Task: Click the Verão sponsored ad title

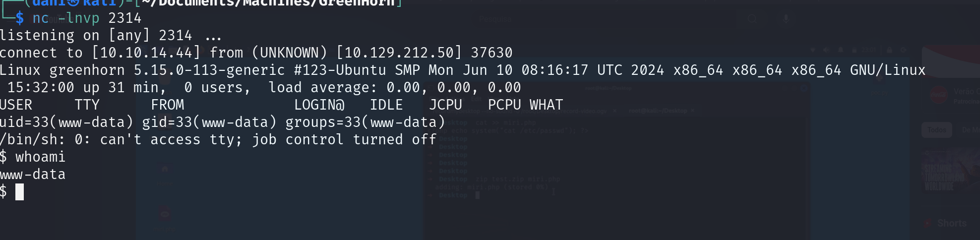Action: pos(964,92)
